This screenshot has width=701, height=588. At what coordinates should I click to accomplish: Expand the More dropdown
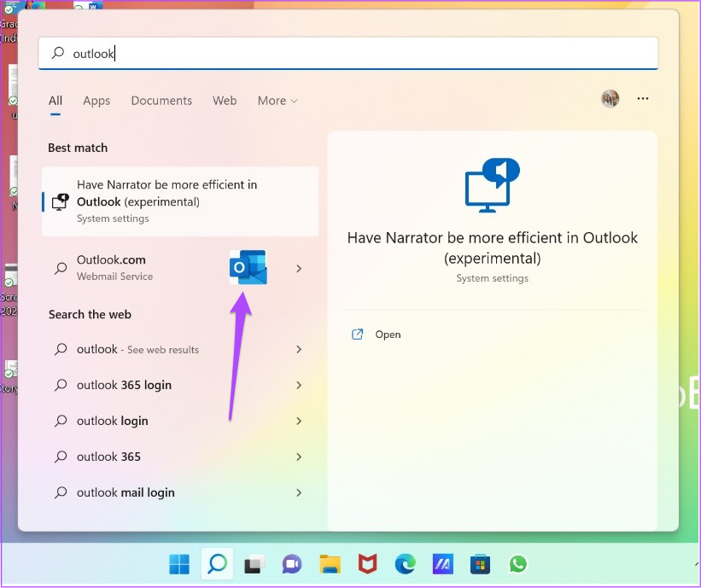[x=277, y=101]
